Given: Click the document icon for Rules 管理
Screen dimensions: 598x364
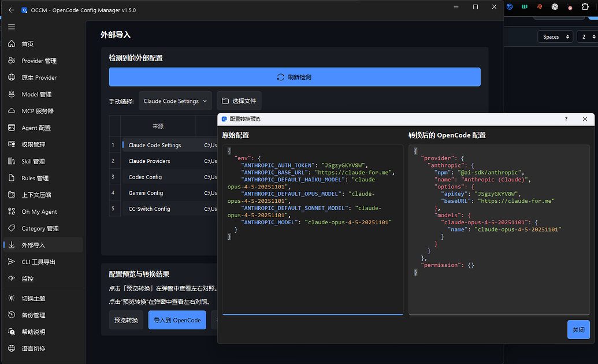Looking at the screenshot, I should click(12, 178).
